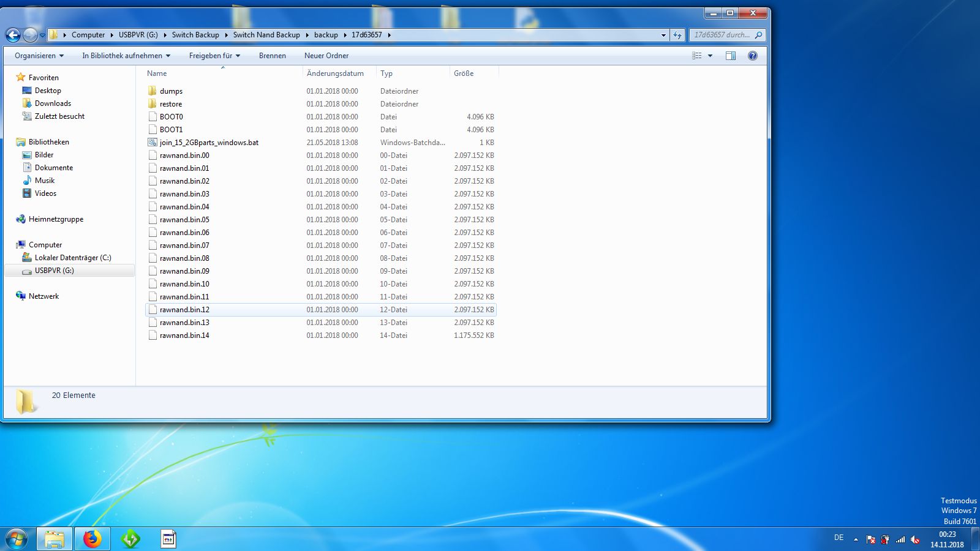The width and height of the screenshot is (980, 551).
Task: Toggle the preview pane icon
Action: pyautogui.click(x=731, y=56)
